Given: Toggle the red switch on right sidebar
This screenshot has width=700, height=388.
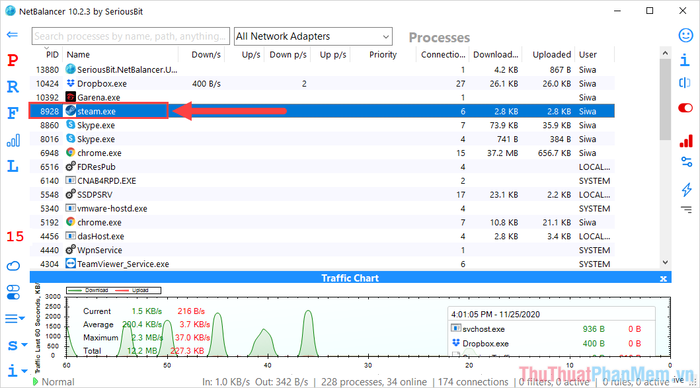Looking at the screenshot, I should pyautogui.click(x=686, y=108).
